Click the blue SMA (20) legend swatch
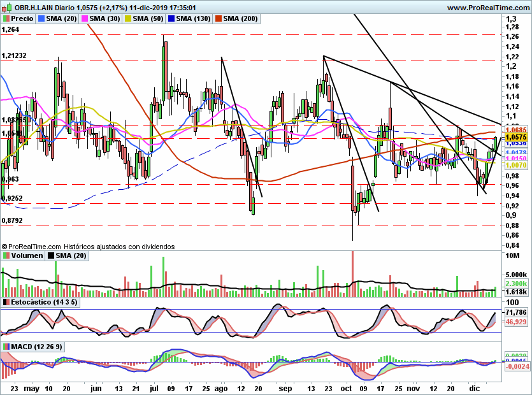The width and height of the screenshot is (532, 395). click(42, 19)
